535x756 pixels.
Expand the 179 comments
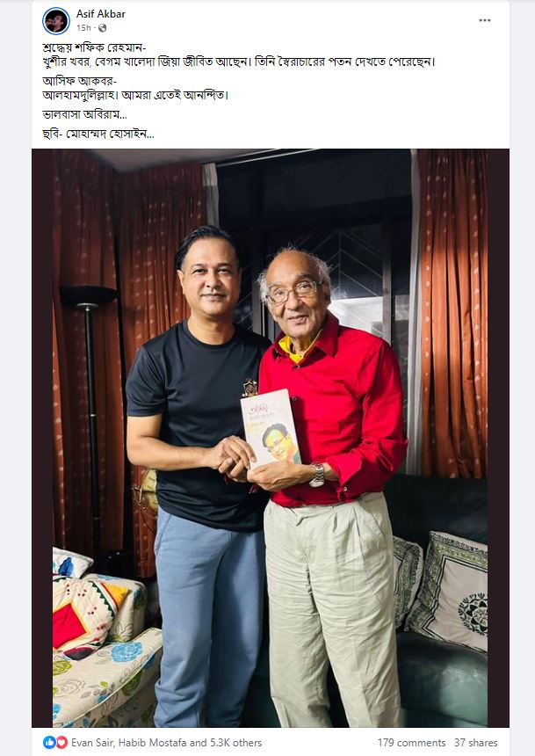pyautogui.click(x=411, y=743)
